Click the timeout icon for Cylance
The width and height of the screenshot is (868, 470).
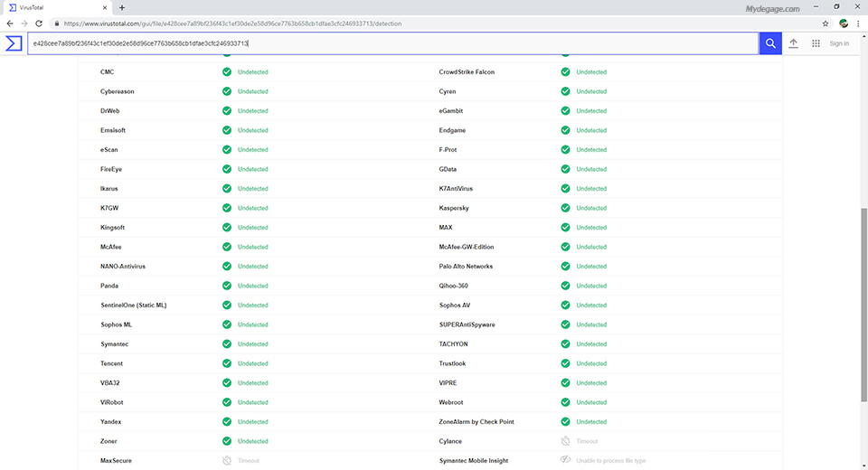pos(565,441)
